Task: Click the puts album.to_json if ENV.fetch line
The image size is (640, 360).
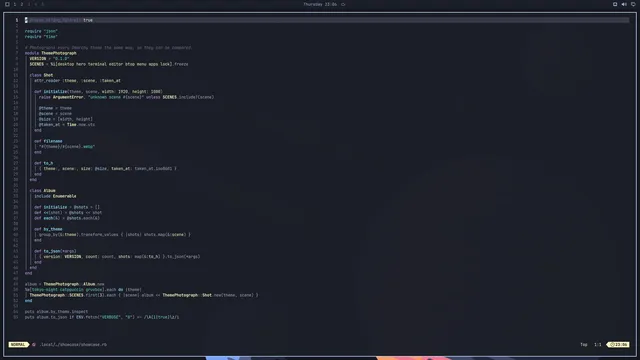Action: tap(102, 317)
